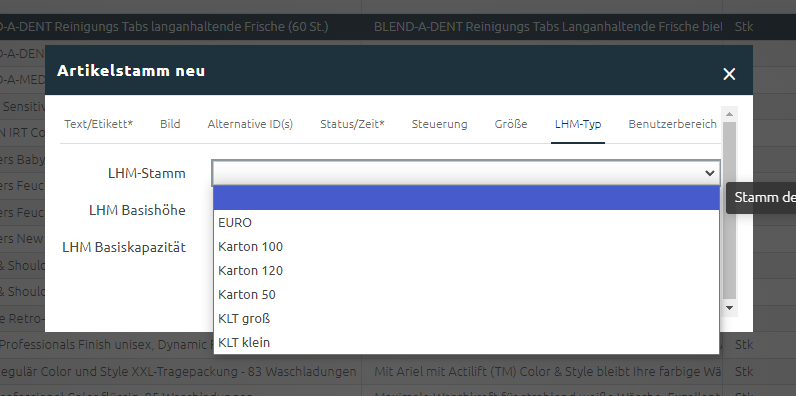
Task: Select the LHM-Typ tab
Action: [x=578, y=124]
